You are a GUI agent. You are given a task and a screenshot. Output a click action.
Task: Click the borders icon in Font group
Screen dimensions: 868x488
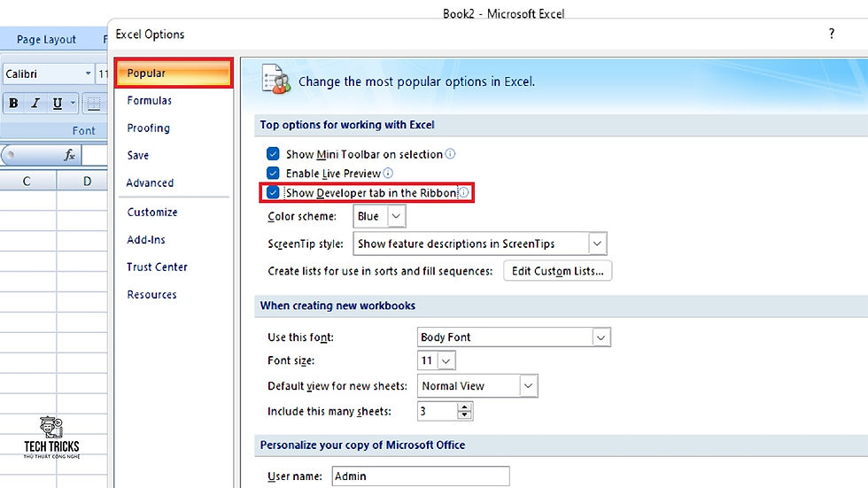pyautogui.click(x=94, y=104)
